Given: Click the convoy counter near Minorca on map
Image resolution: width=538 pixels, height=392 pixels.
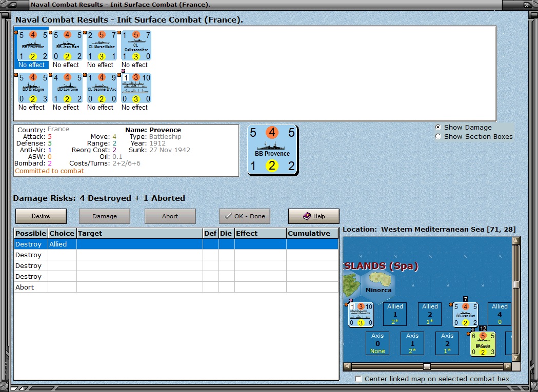Looking at the screenshot, I should click(x=361, y=315).
